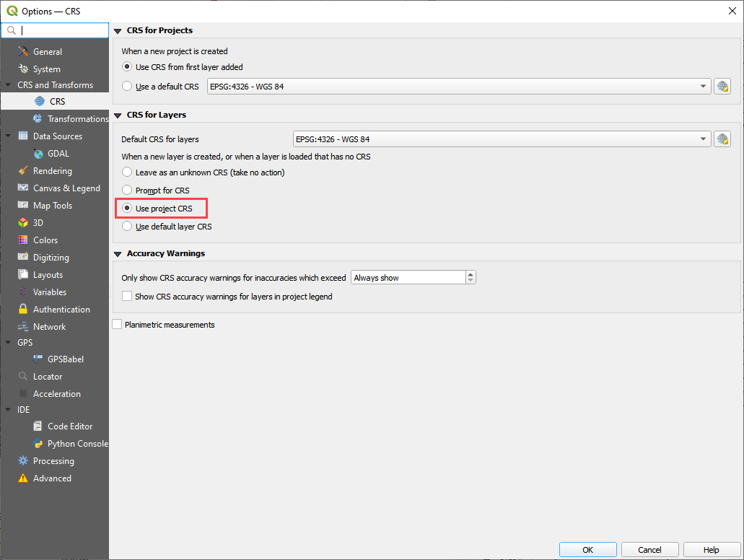The width and height of the screenshot is (744, 560).
Task: Open Colors settings via its palette icon
Action: tap(23, 240)
